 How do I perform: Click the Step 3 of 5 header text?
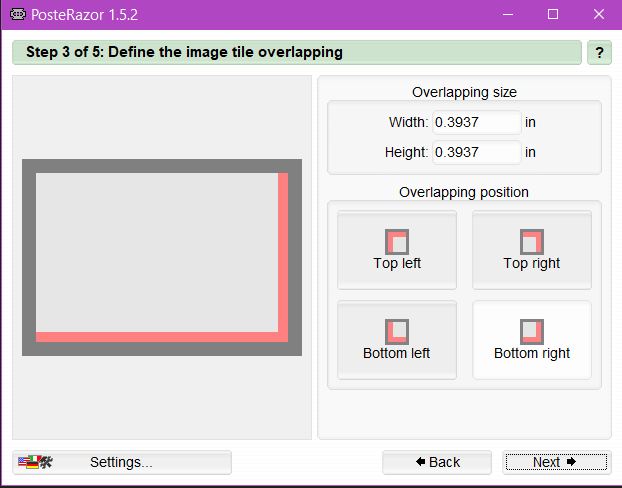(x=184, y=52)
